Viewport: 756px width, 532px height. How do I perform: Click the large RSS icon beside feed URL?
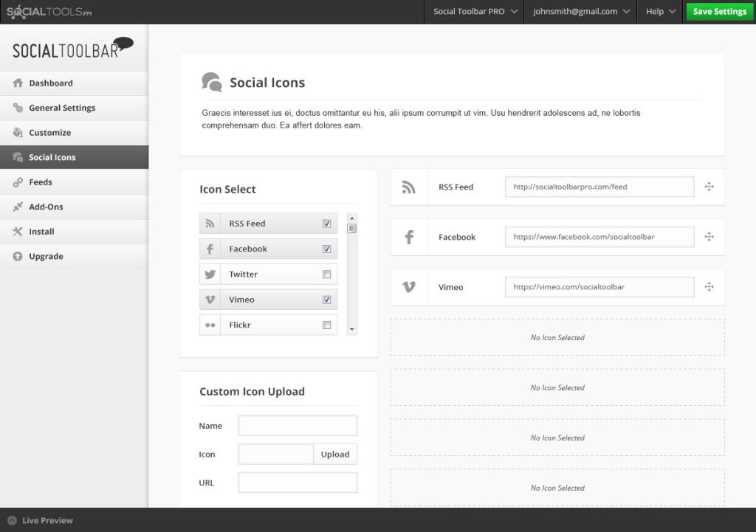(408, 187)
